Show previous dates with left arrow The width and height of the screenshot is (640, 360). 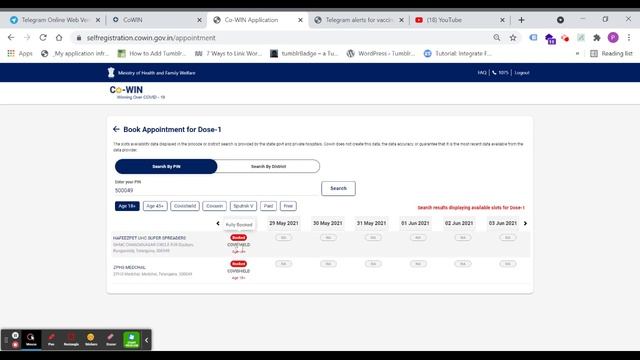click(218, 223)
